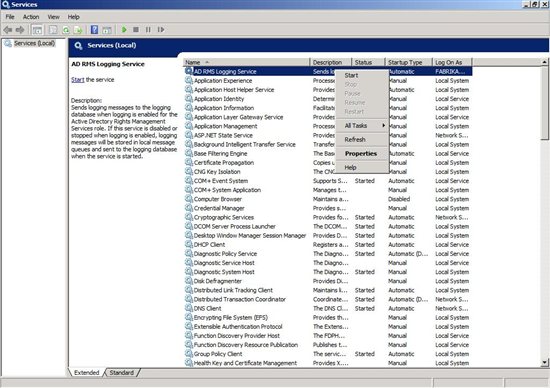
Task: Open the Action menu
Action: (x=31, y=17)
